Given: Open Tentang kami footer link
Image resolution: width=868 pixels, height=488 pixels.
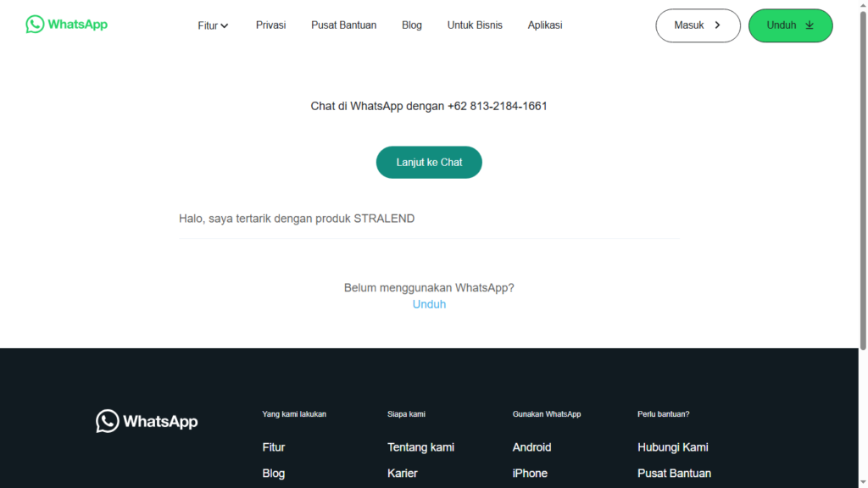Looking at the screenshot, I should coord(420,447).
